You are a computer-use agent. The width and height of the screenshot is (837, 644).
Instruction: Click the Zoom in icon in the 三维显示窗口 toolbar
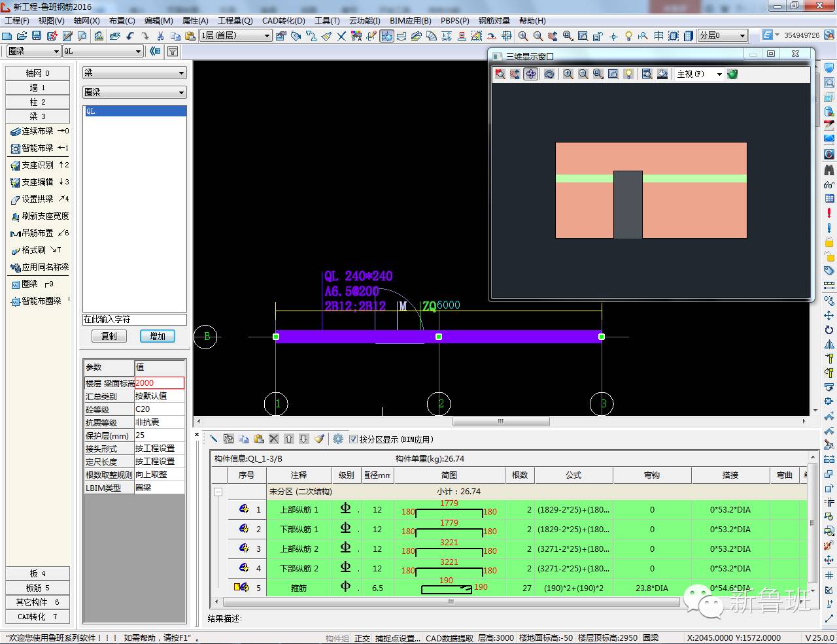click(x=568, y=74)
